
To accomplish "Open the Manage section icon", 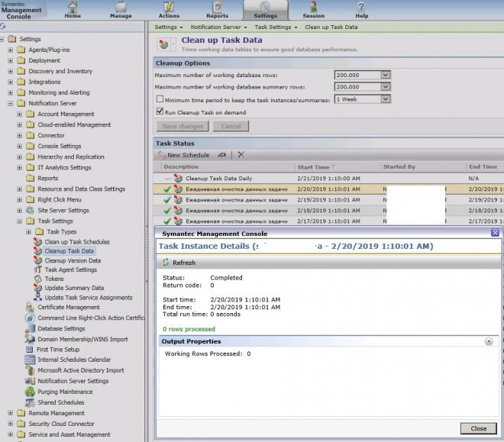I will (121, 7).
